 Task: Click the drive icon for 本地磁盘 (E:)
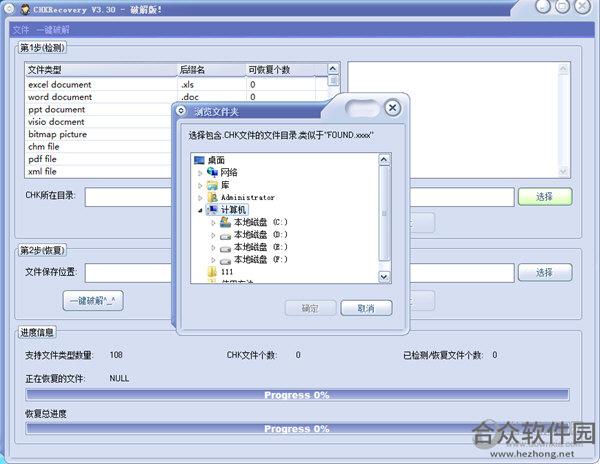tap(225, 248)
